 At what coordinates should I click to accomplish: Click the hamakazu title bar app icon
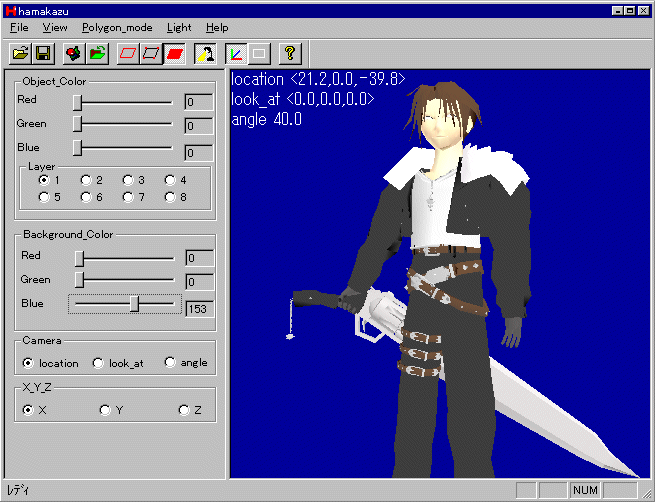pos(11,11)
